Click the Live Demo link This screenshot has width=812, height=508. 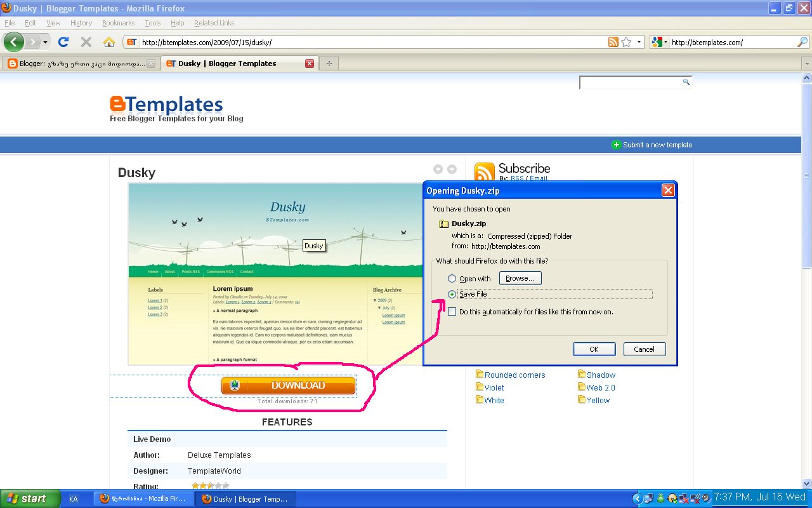(152, 439)
